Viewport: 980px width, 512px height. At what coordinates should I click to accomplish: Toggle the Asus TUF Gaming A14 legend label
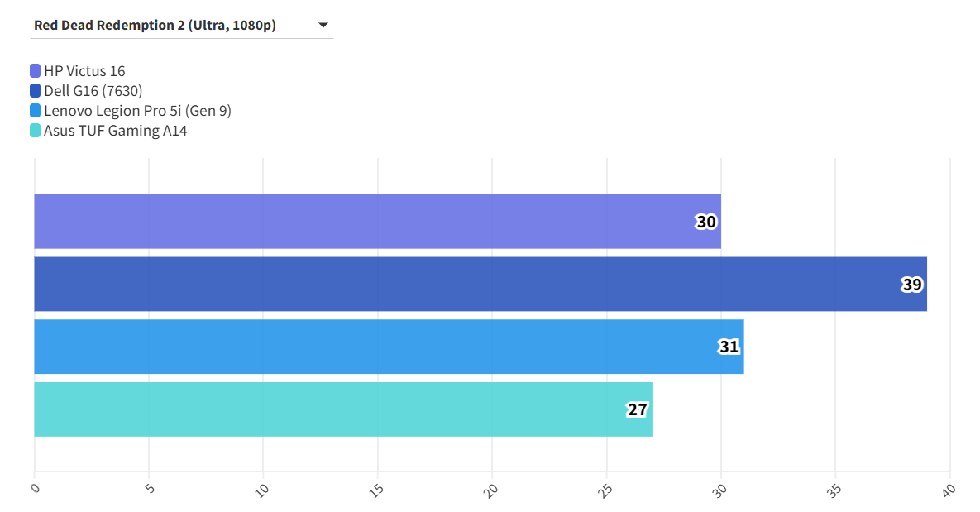[x=115, y=131]
